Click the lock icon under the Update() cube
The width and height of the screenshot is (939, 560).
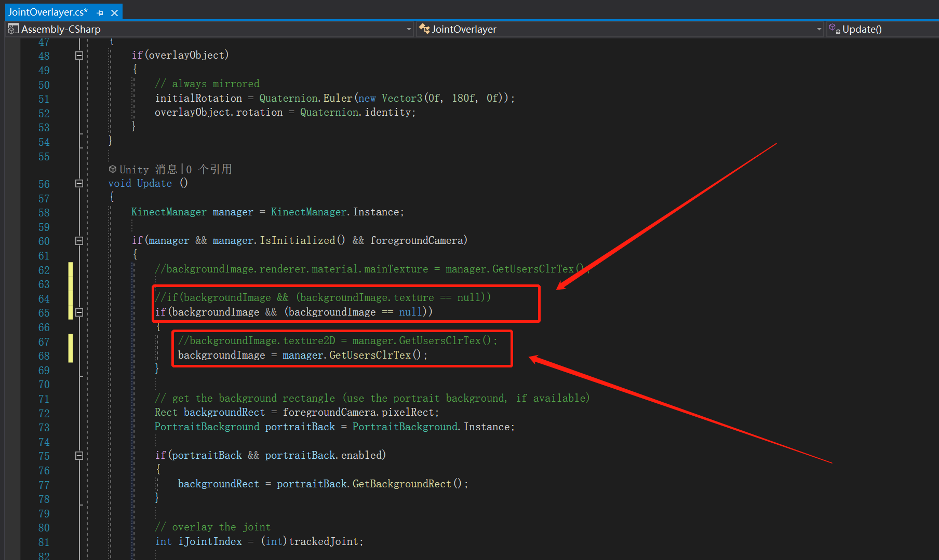(838, 31)
